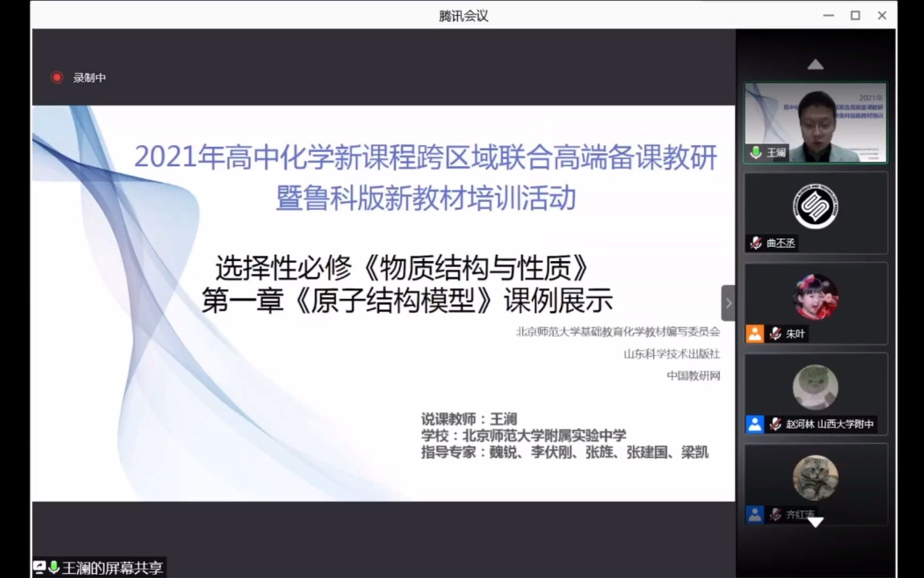Click 王澜's webcam video thumbnail

tap(815, 122)
